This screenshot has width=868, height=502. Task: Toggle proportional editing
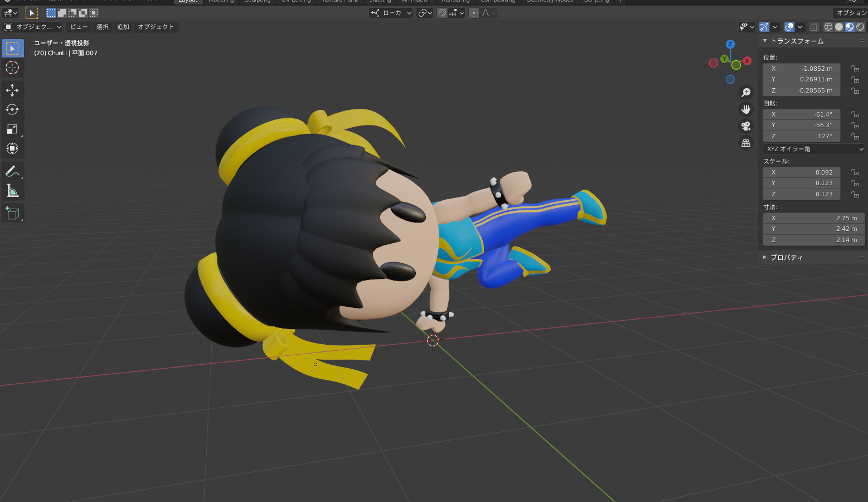coord(474,13)
